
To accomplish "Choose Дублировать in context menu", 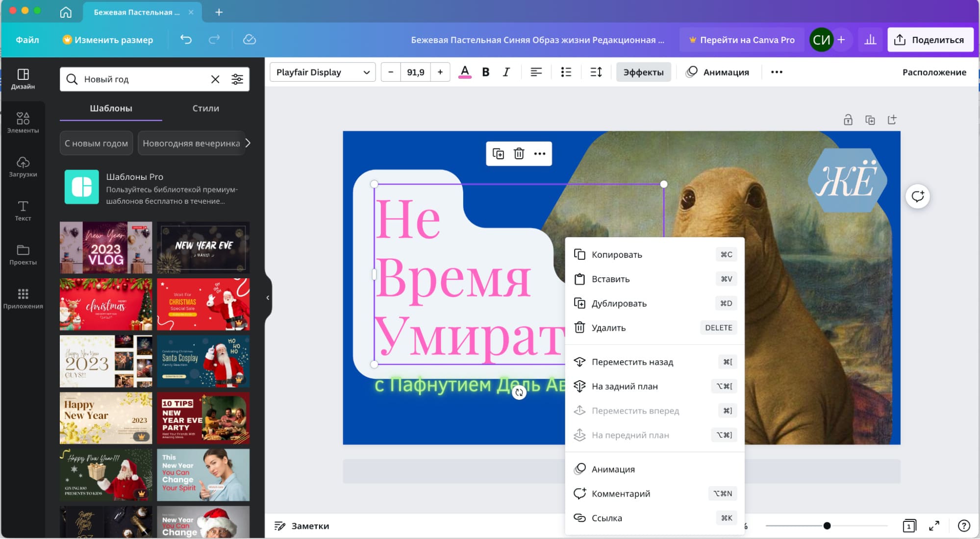I will pyautogui.click(x=654, y=303).
